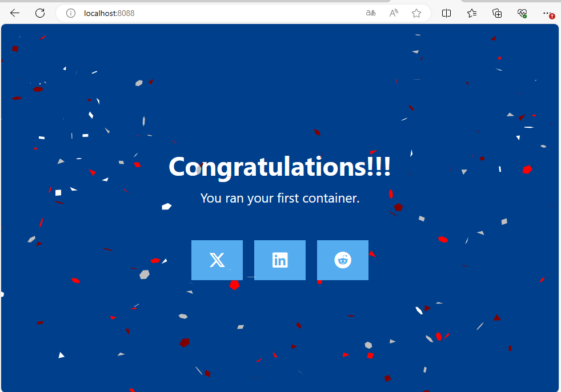Start Read Aloud for this page

[x=394, y=13]
